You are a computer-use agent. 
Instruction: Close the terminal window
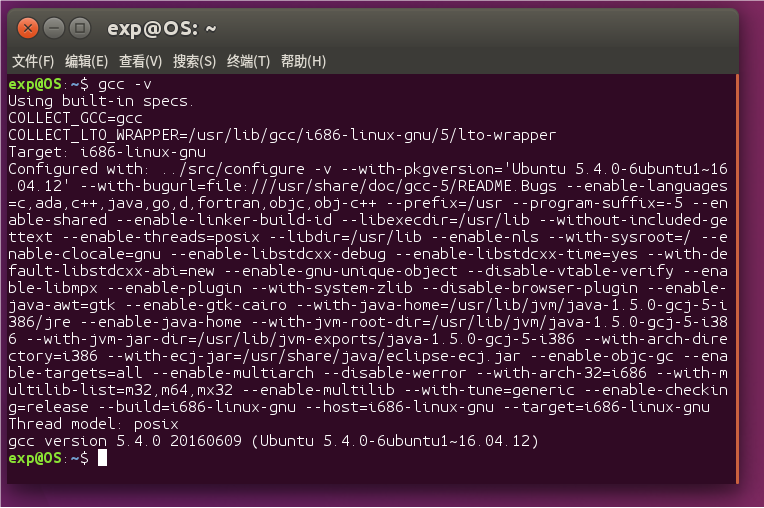point(28,28)
